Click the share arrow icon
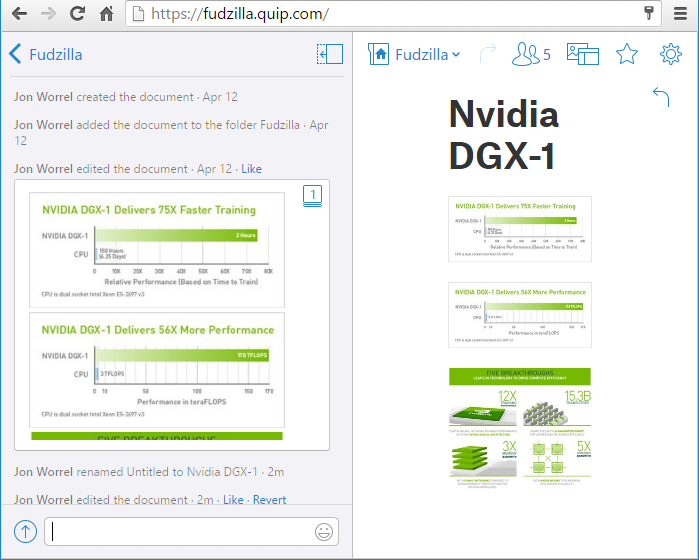 [487, 55]
